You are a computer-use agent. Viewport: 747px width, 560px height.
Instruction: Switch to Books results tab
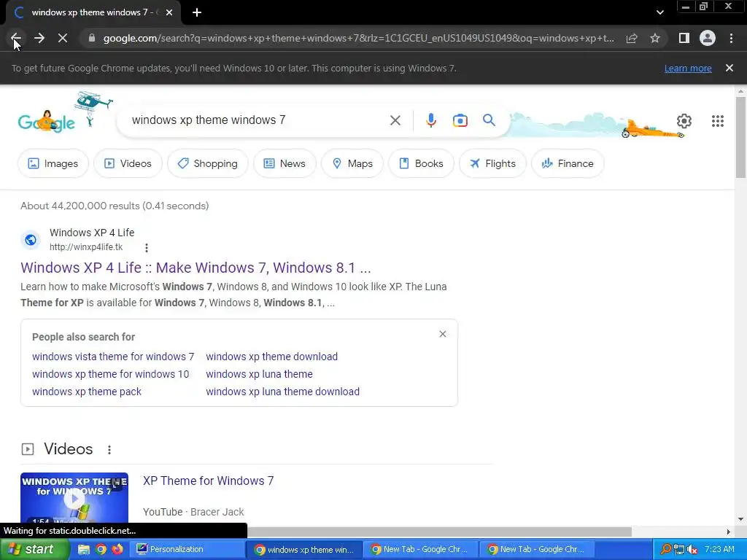tap(421, 163)
